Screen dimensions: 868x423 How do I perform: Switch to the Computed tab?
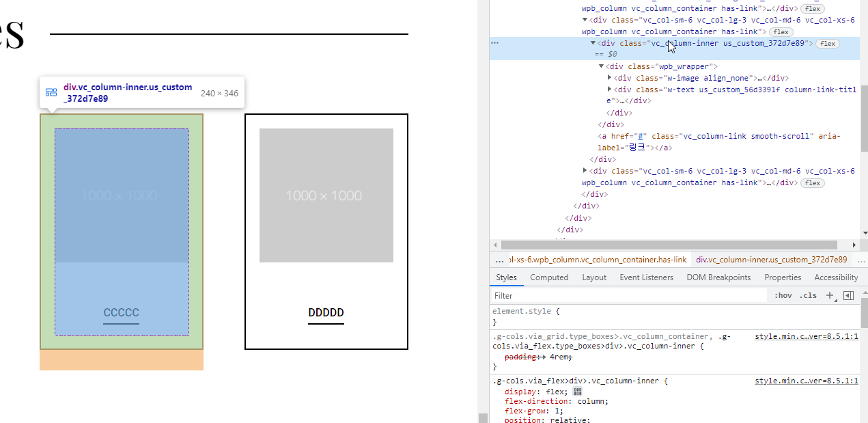click(549, 277)
